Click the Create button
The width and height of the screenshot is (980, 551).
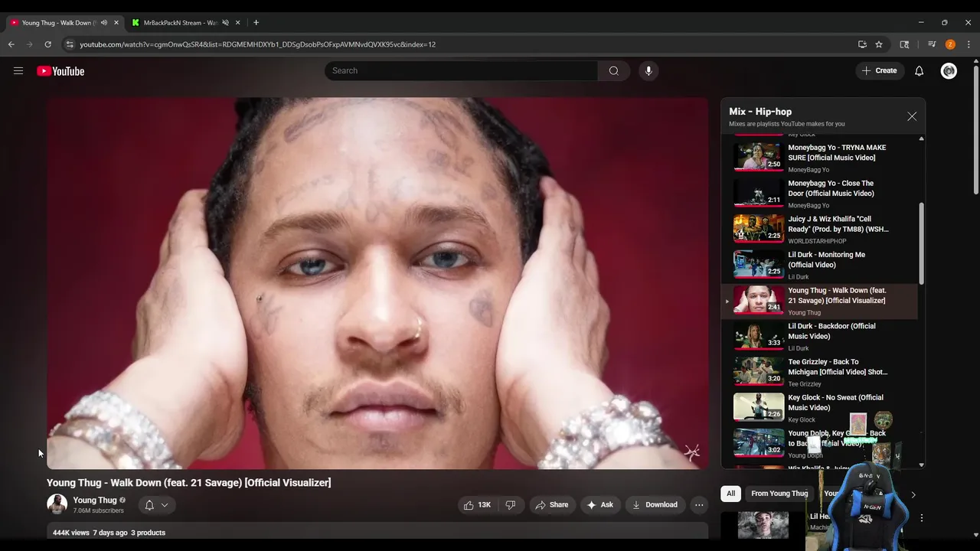[x=880, y=71]
